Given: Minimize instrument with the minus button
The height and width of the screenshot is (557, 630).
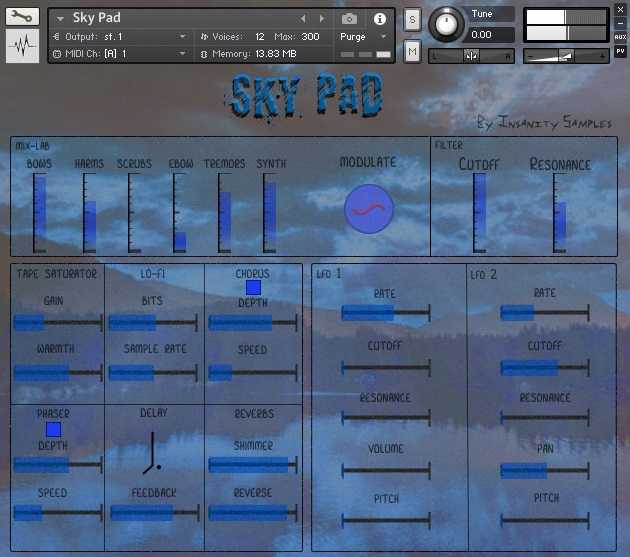Looking at the screenshot, I should 620,23.
